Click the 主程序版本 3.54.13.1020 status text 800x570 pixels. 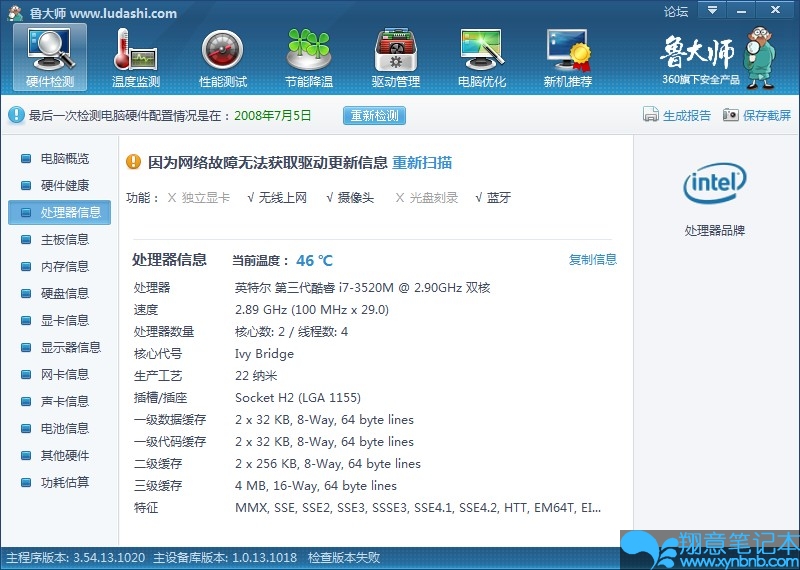coord(76,558)
